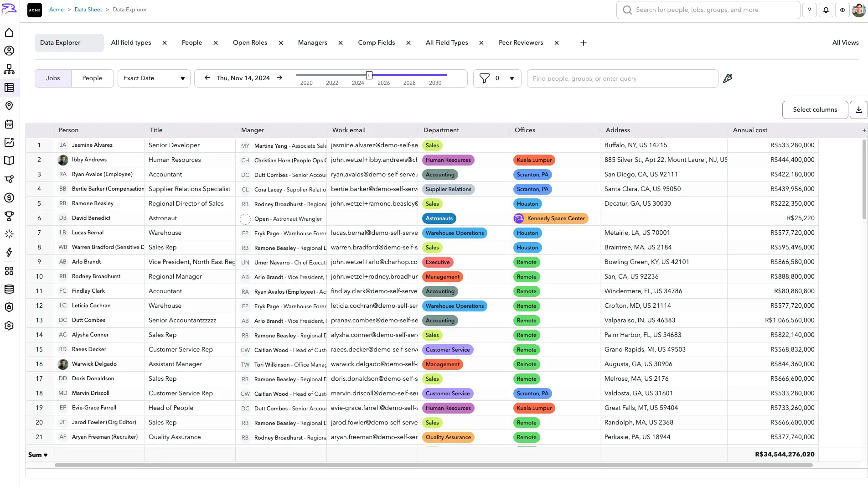The width and height of the screenshot is (868, 487).
Task: Open the org chart sidebar icon
Action: point(9,69)
